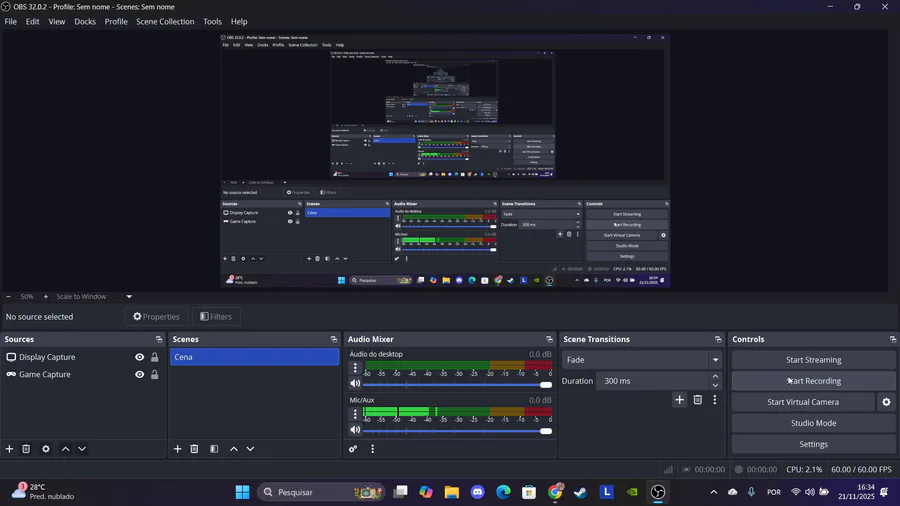The image size is (900, 506).
Task: Open the Help menu
Action: (x=239, y=22)
